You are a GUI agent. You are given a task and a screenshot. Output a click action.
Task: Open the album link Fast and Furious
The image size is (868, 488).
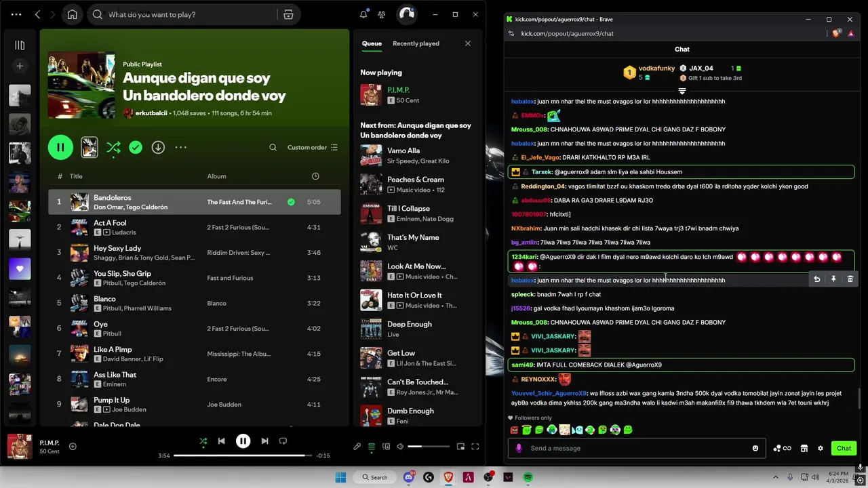(230, 278)
